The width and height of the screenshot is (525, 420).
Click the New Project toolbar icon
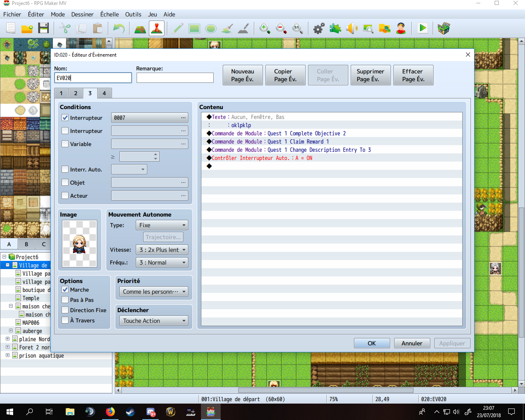tap(11, 28)
